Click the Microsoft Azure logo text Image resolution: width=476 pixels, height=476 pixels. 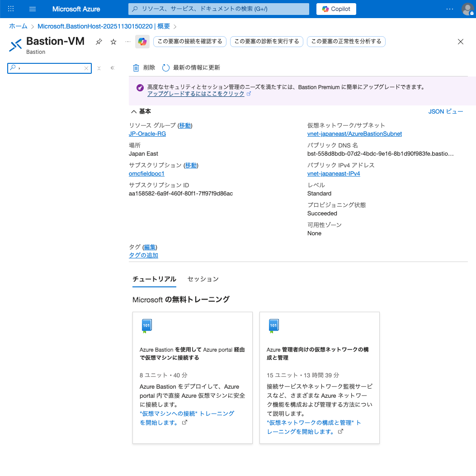tap(76, 9)
